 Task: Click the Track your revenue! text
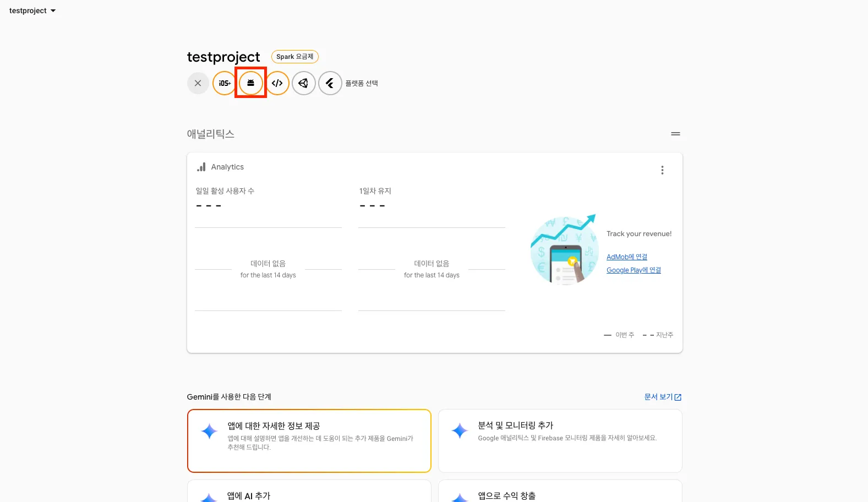coord(639,234)
